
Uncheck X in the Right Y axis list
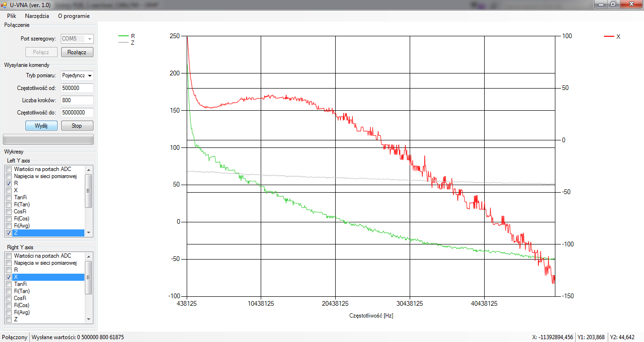pyautogui.click(x=8, y=277)
